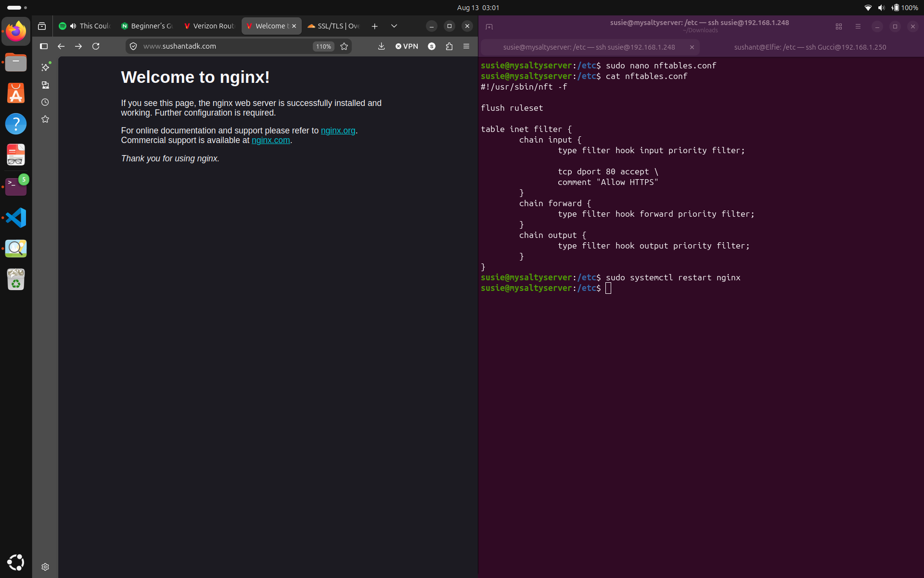Open the VPN toolbar button
The width and height of the screenshot is (924, 578).
click(x=407, y=46)
